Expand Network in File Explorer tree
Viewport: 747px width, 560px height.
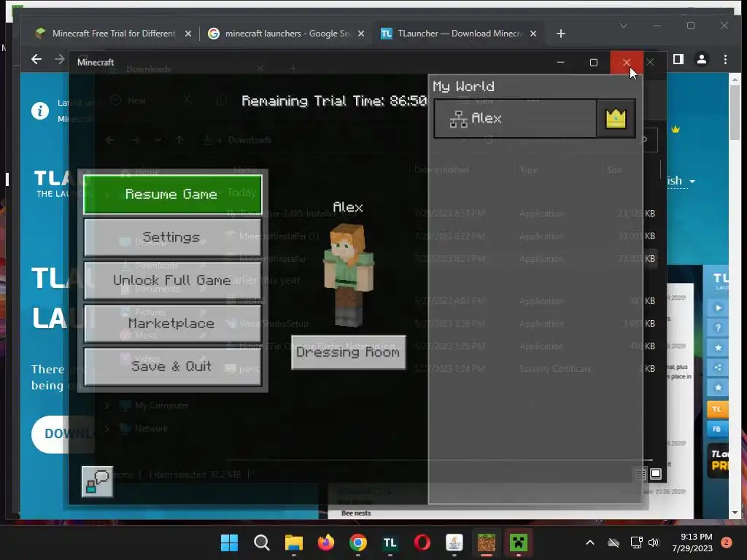(107, 429)
